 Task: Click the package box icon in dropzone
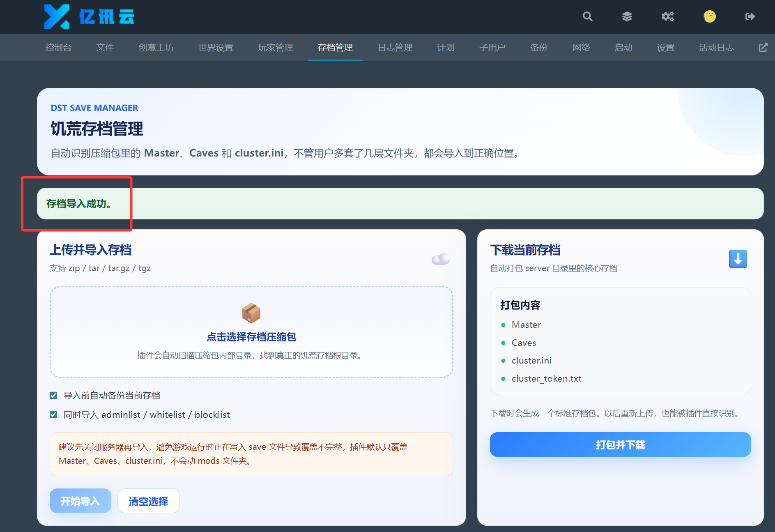coord(251,313)
